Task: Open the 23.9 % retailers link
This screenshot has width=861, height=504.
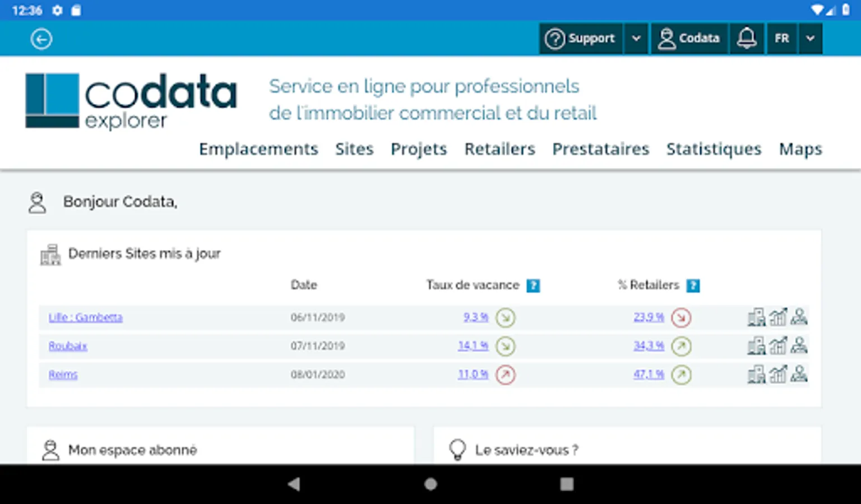Action: point(649,317)
